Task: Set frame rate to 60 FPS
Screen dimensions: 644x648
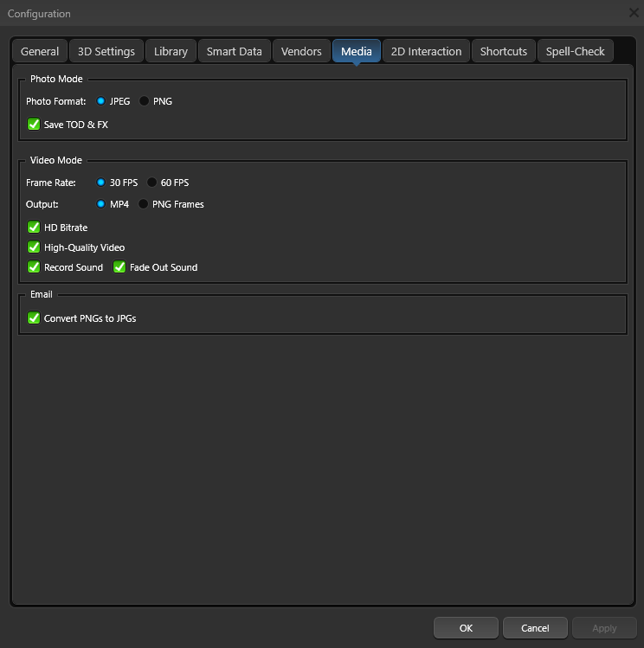Action: [152, 183]
